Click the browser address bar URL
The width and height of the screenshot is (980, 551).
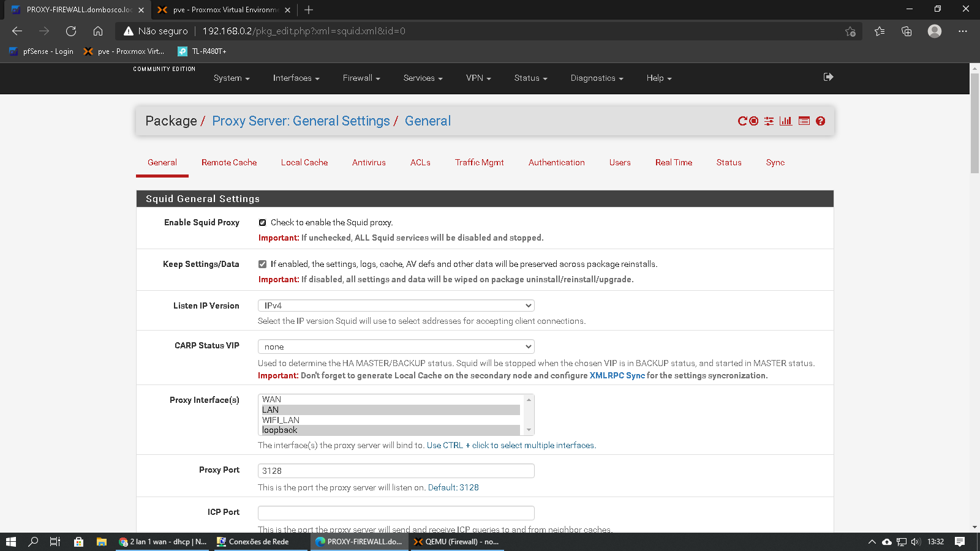pyautogui.click(x=304, y=31)
